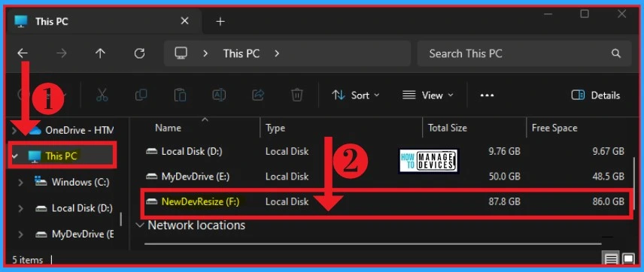Click the This PC monitor icon in sidebar
Viewport: 644px width, 272px height.
click(x=35, y=156)
